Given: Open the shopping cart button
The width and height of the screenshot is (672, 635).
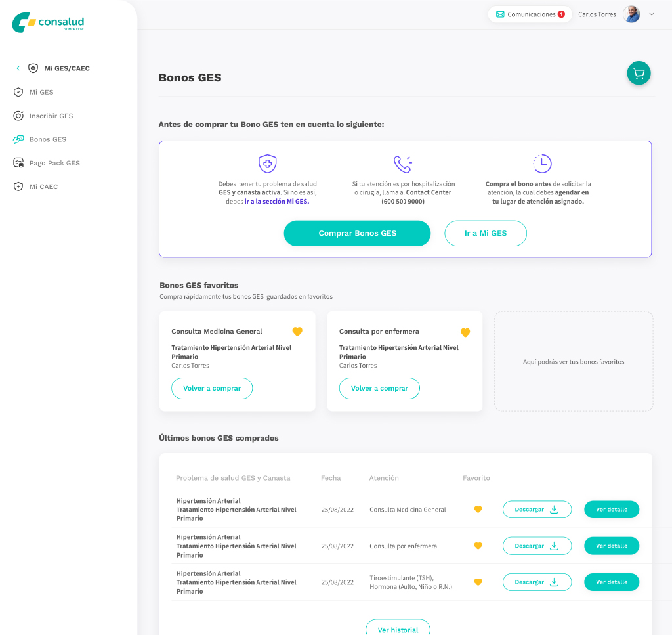Looking at the screenshot, I should (x=639, y=74).
